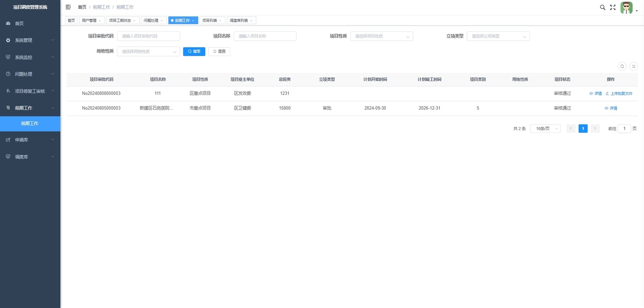Switch to the 首页 tab
This screenshot has height=308, width=644.
[x=71, y=21]
